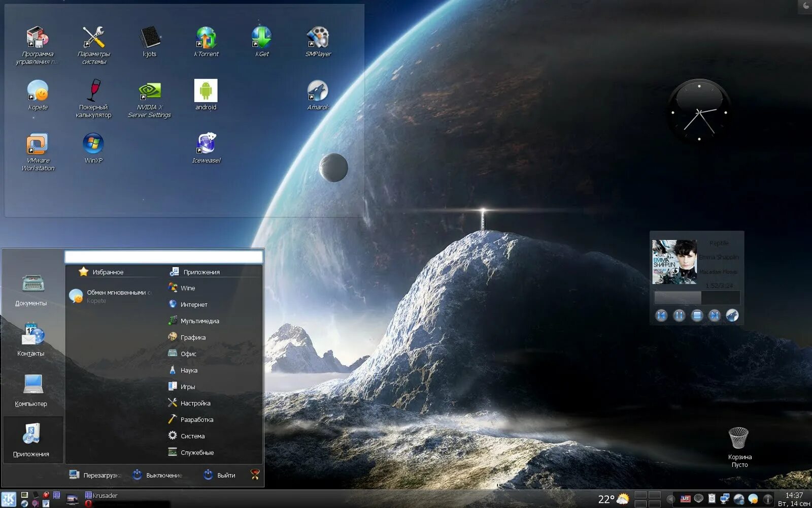Click the launcher settings icon beside Выйти
Screen dimensions: 812x508
255,474
